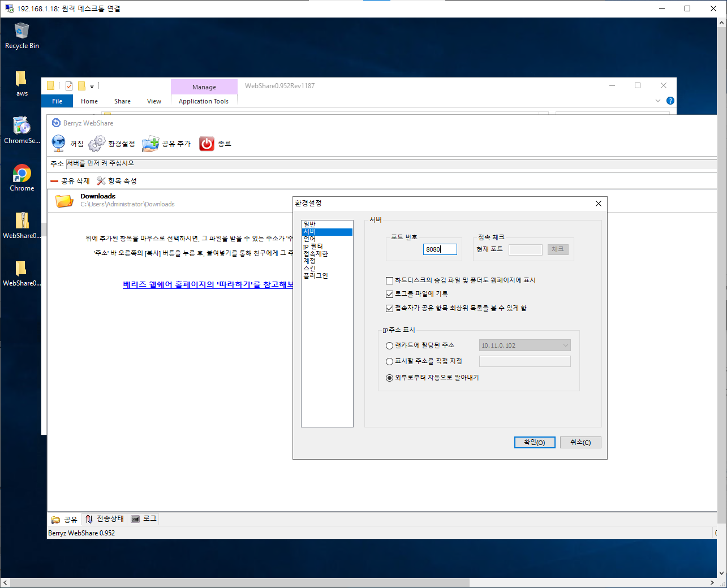
Task: Click remote desktop connection title icon
Action: pyautogui.click(x=9, y=8)
